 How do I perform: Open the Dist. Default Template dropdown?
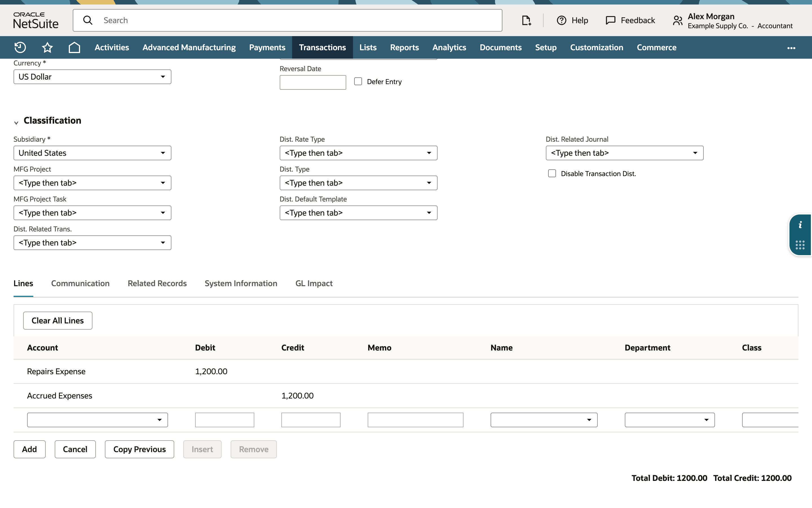click(x=358, y=213)
